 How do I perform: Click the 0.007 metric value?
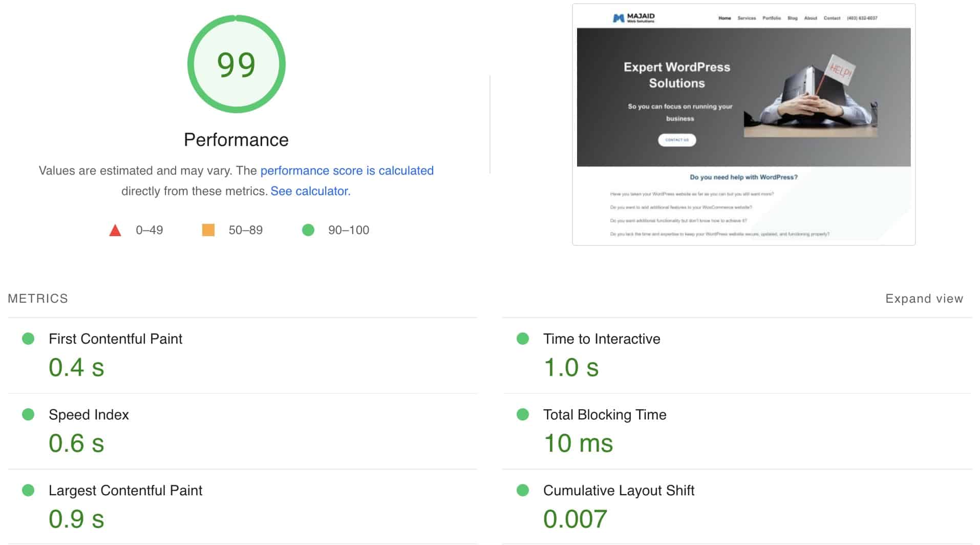(x=575, y=519)
